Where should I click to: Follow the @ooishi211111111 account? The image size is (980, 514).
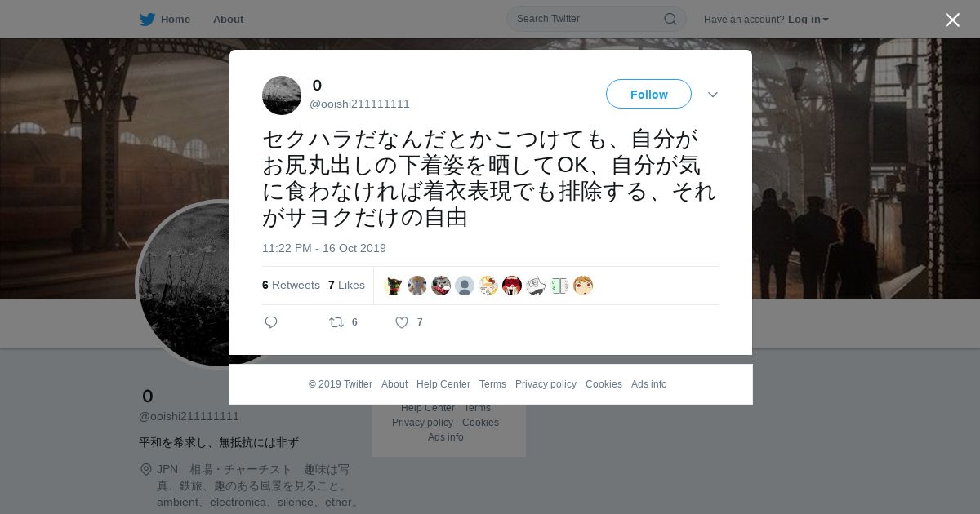coord(648,94)
